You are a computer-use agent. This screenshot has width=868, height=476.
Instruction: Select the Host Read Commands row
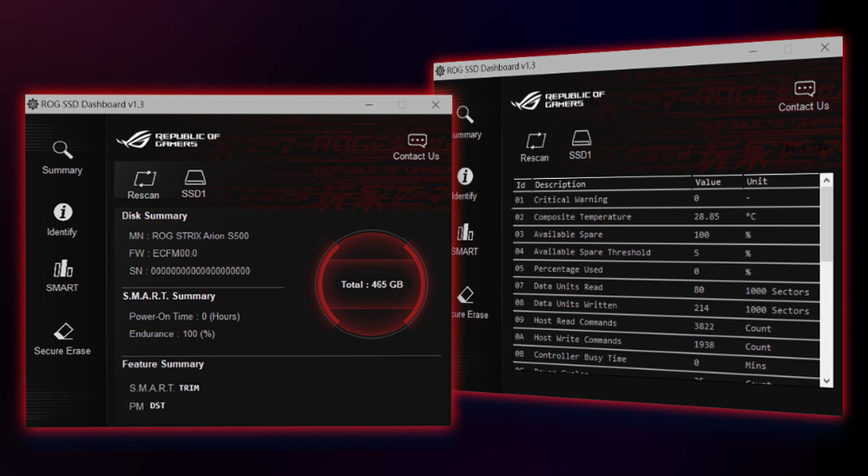pyautogui.click(x=666, y=325)
